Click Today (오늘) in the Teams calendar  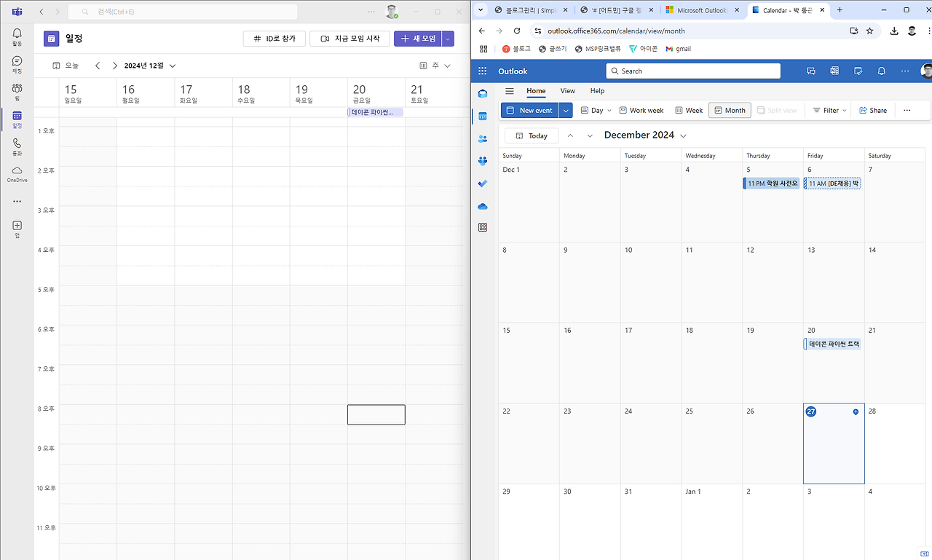(66, 66)
